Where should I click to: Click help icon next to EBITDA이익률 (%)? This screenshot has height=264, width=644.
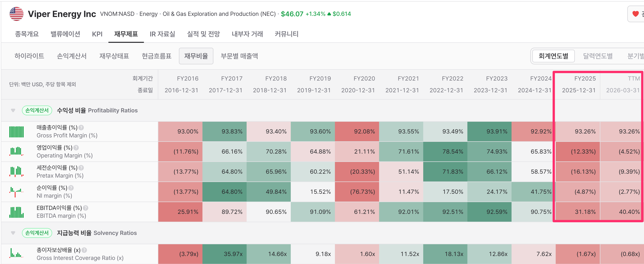86,208
